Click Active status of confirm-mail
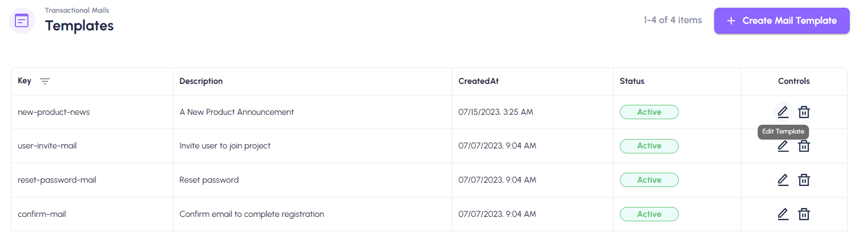Viewport: 868px width, 245px height. coord(649,214)
